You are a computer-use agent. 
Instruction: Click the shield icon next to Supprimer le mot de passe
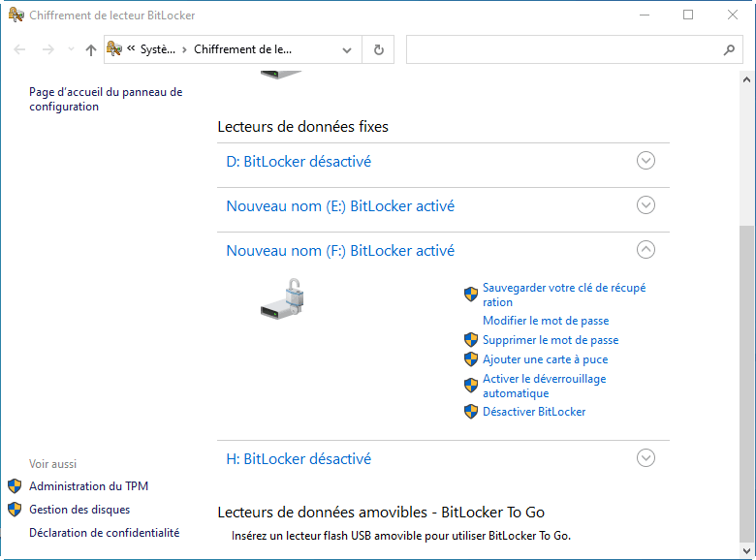(x=471, y=340)
